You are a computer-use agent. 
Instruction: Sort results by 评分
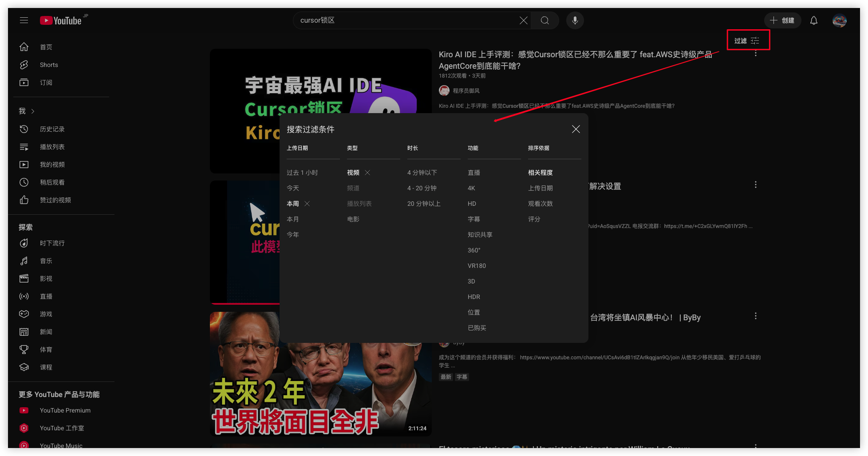coord(534,219)
